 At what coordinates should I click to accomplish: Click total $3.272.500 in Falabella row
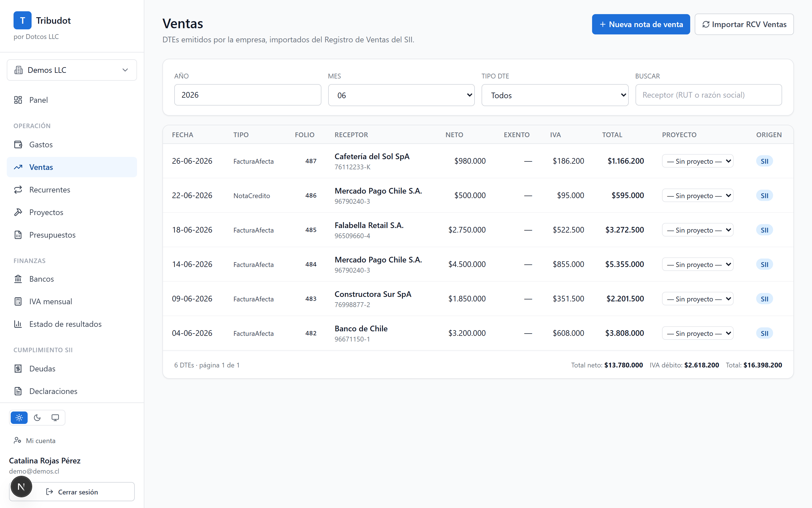coord(625,230)
